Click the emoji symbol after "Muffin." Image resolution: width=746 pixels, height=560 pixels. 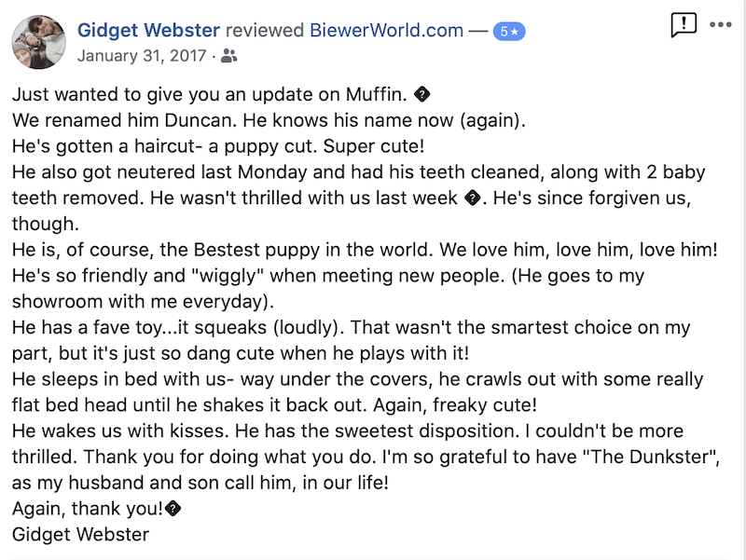point(421,96)
